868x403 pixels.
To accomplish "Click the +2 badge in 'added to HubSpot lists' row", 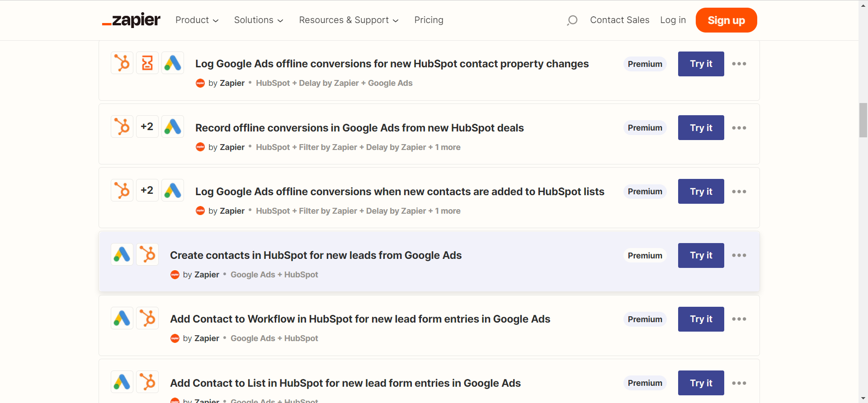I will pyautogui.click(x=147, y=190).
